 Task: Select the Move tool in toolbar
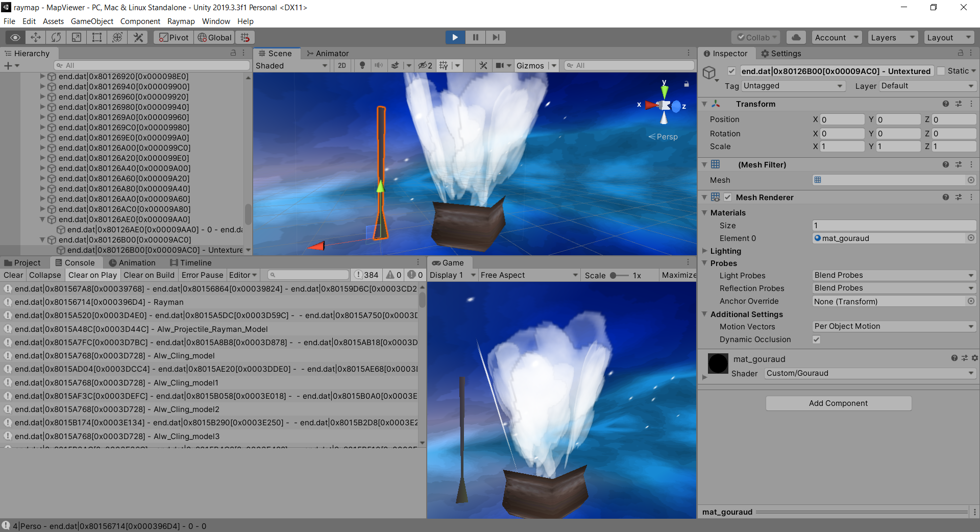36,37
